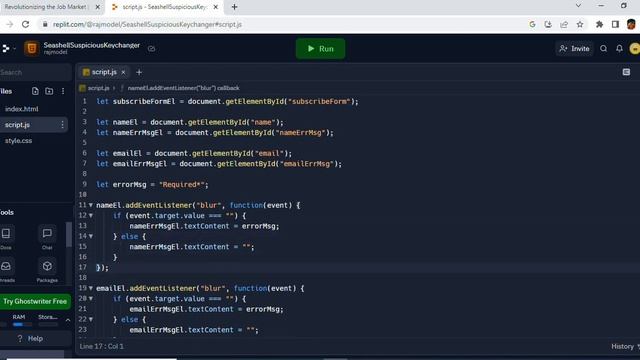Run the Repl with Run button
The width and height of the screenshot is (640, 360).
320,49
